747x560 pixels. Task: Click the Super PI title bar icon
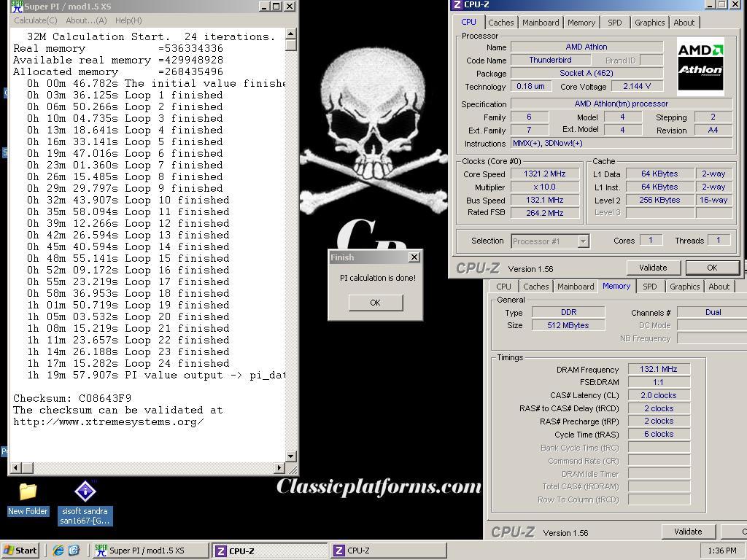18,6
